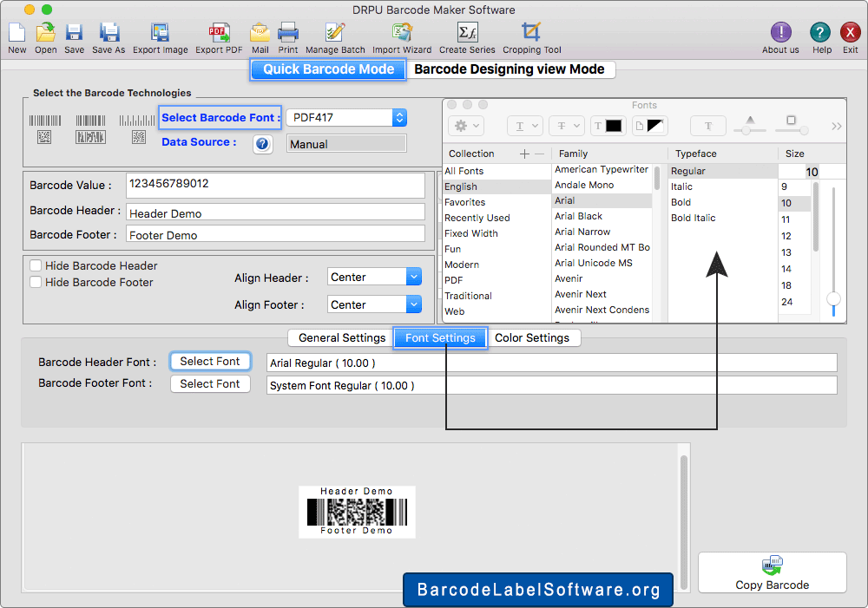Click Select Font for Barcode Footer Font
This screenshot has width=868, height=608.
point(210,384)
